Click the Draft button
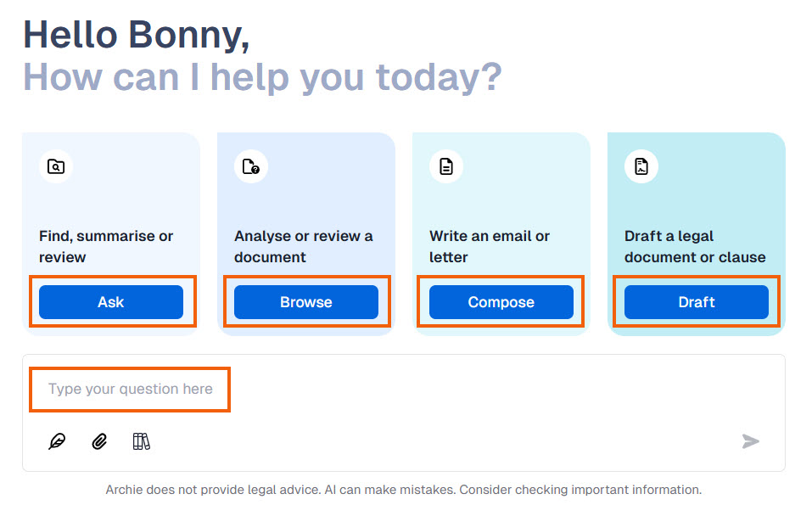Viewport: 812px width, 505px height. pos(697,302)
